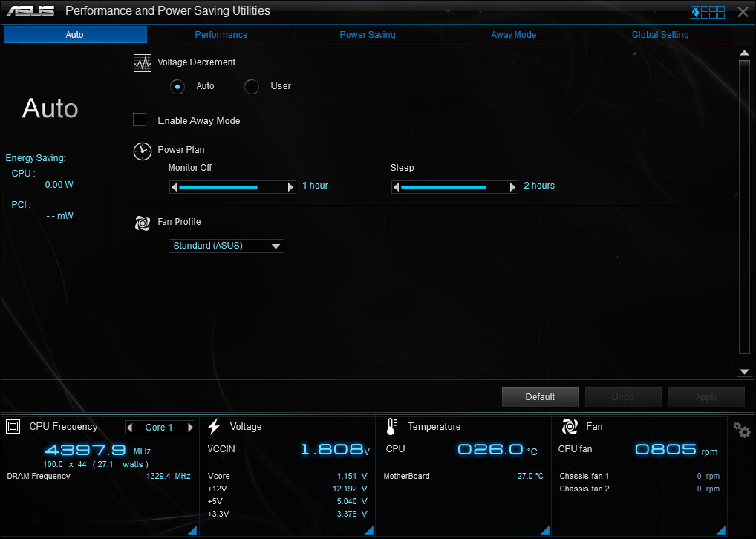The image size is (756, 539).
Task: Click the +5V 5.040 V value
Action: [352, 501]
